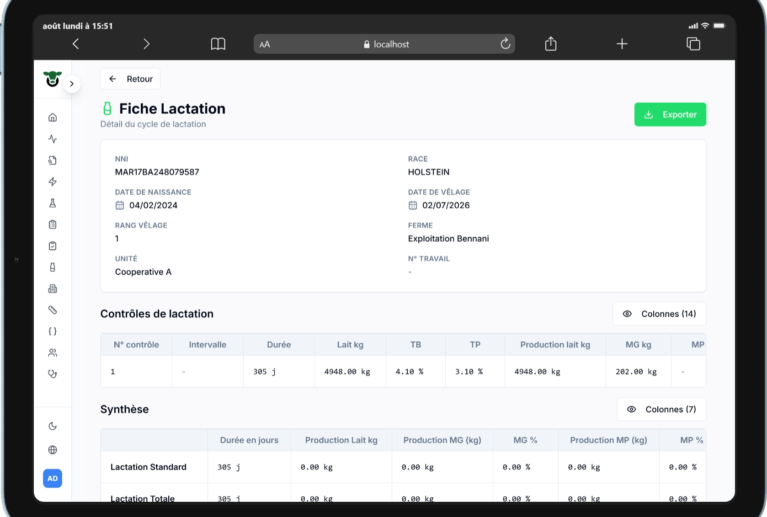Screen dimensions: 767x517
Task: Click Safari forward navigation arrow
Action: (146, 44)
